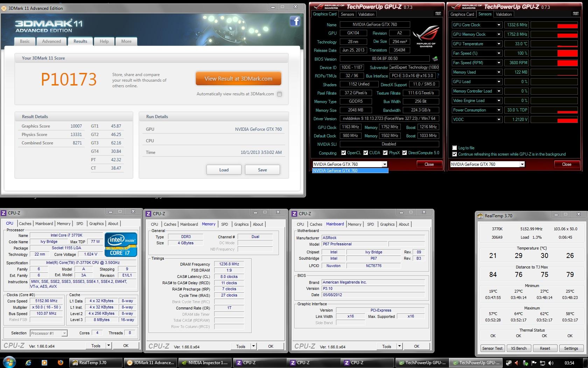The height and width of the screenshot is (368, 588).
Task: Click the Load button in 3DMark Run Details
Action: point(224,170)
